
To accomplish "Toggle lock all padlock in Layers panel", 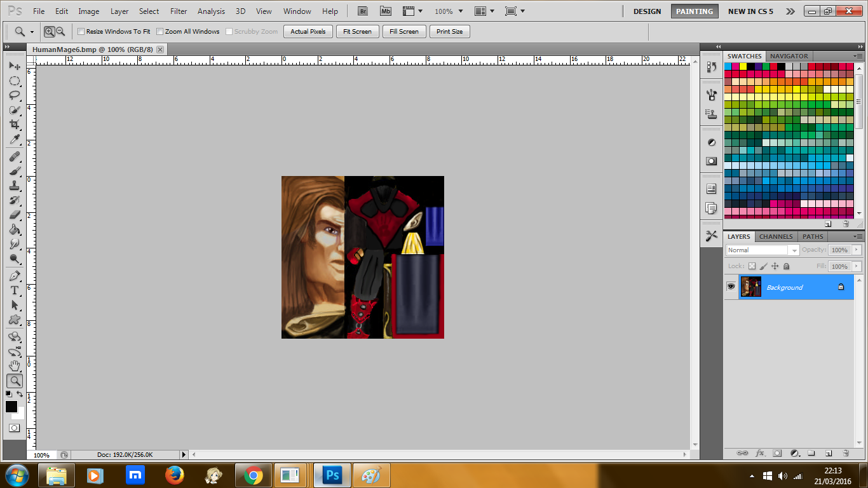I will [786, 266].
